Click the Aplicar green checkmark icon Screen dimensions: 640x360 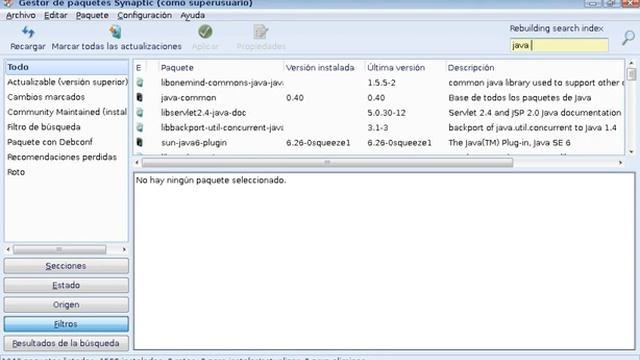[x=205, y=31]
